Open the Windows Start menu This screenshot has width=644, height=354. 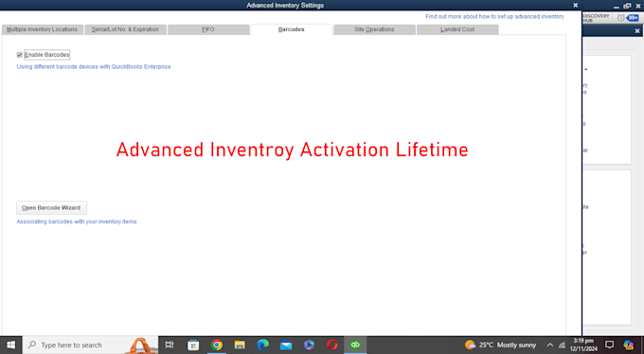pyautogui.click(x=10, y=345)
